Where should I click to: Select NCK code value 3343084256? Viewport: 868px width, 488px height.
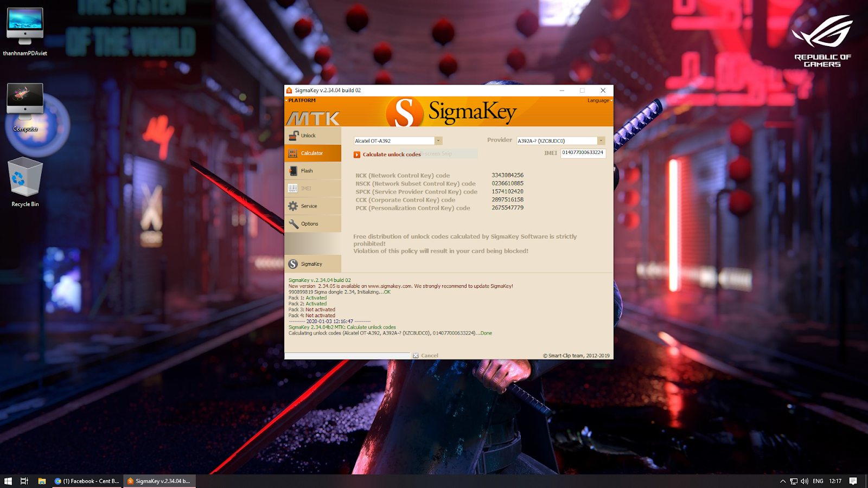pos(508,175)
